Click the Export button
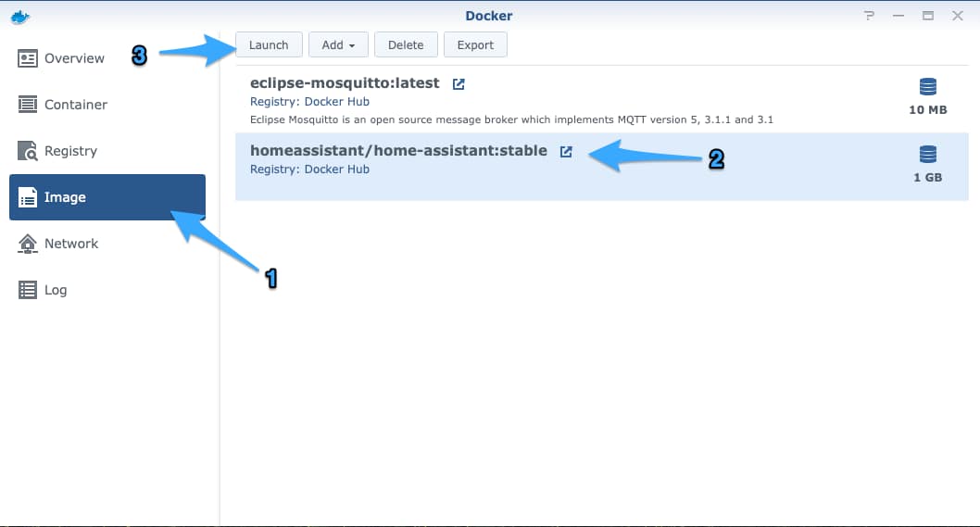This screenshot has height=527, width=980. [x=475, y=44]
